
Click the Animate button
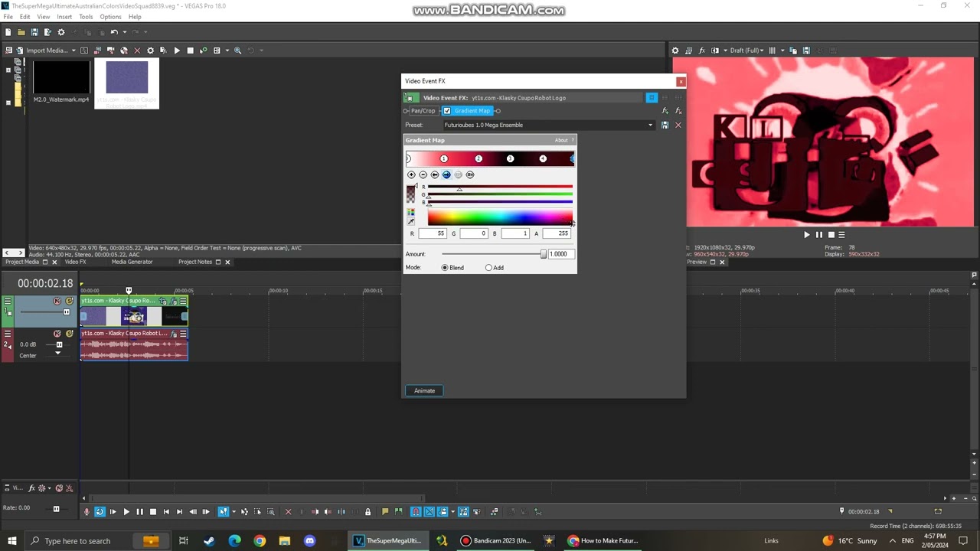point(424,391)
